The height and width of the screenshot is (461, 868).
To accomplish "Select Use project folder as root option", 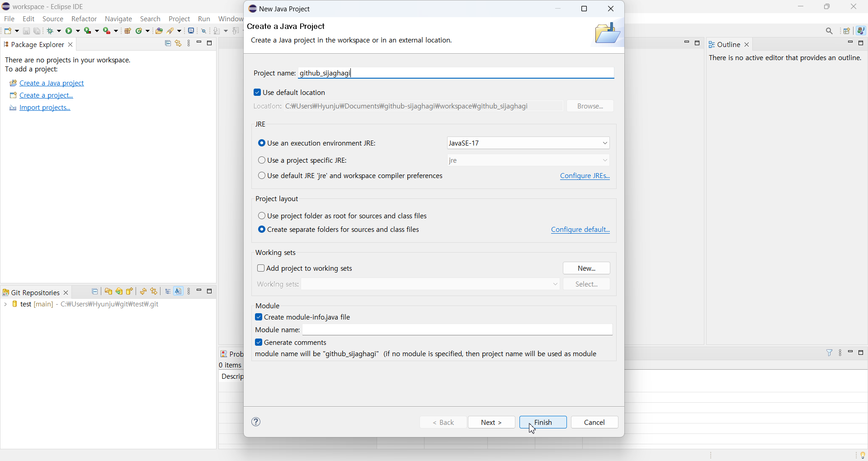I will (262, 216).
